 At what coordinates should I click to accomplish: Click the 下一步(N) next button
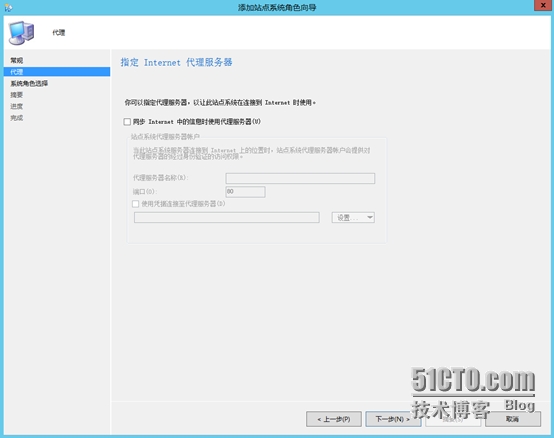click(393, 419)
